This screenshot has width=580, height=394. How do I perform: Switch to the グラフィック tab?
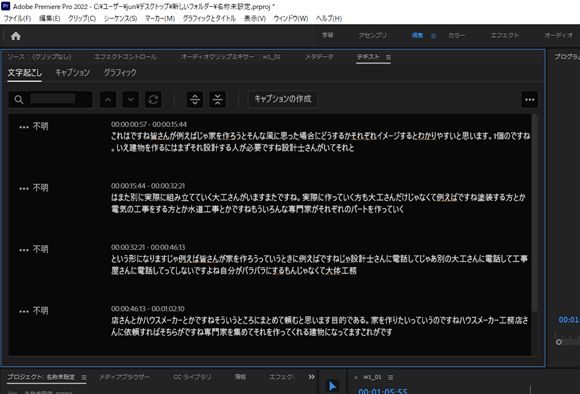[x=120, y=73]
